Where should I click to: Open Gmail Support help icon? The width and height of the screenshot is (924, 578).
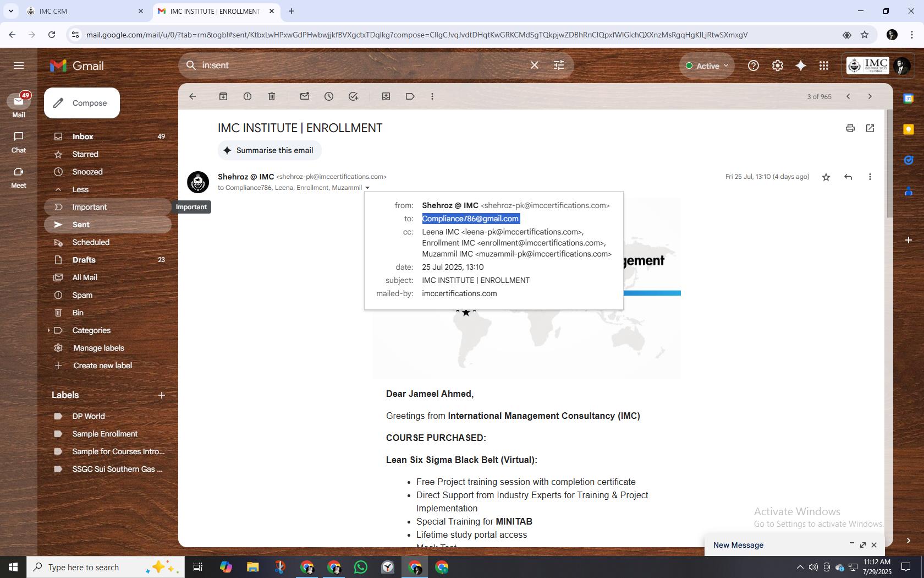pyautogui.click(x=754, y=66)
